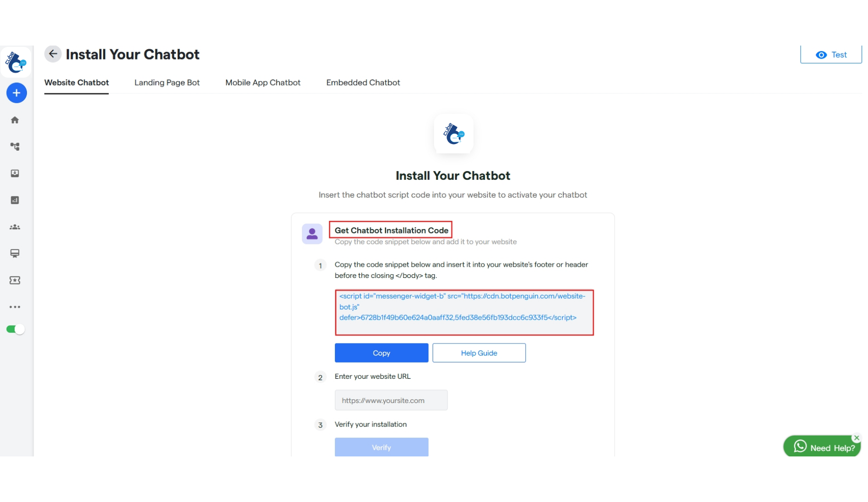Go back using the arrow button

pos(53,53)
